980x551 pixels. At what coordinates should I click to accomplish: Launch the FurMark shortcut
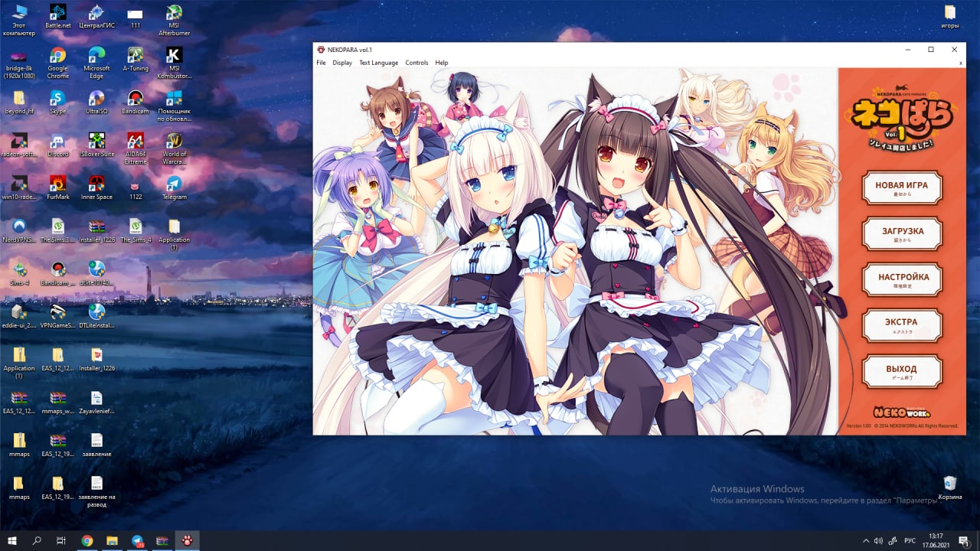(57, 188)
